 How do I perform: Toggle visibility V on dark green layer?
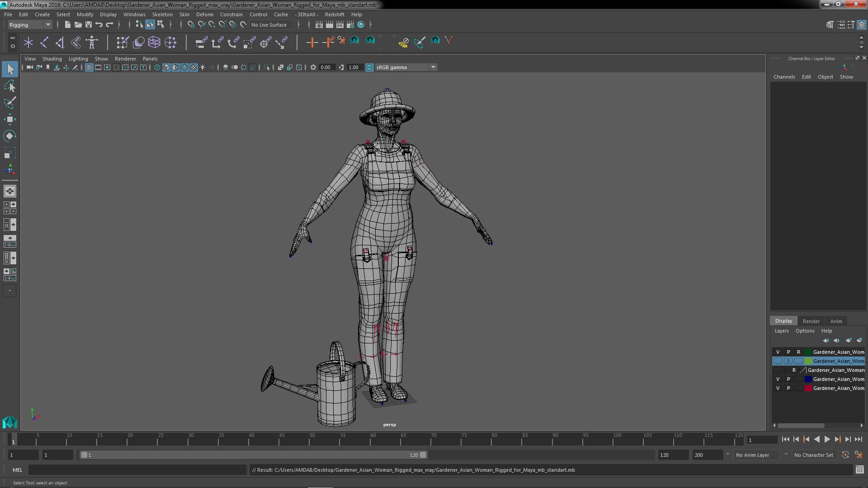(x=778, y=352)
